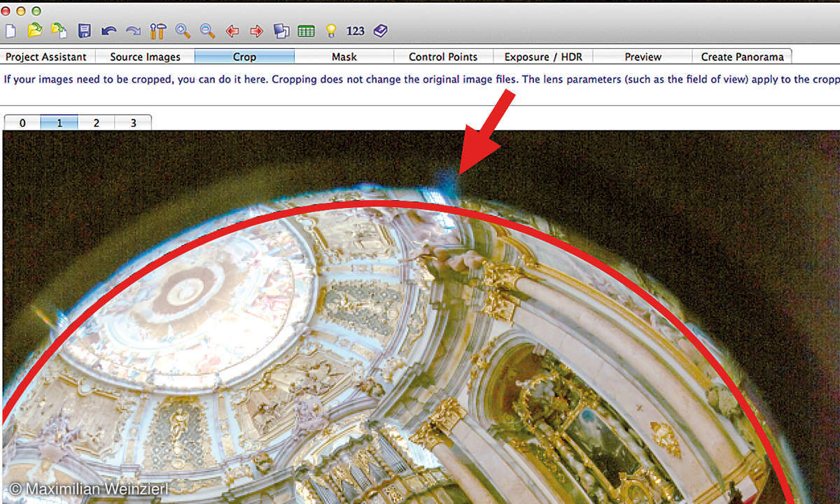Open the overlapping blue images icon
This screenshot has height=504, width=840.
[281, 31]
